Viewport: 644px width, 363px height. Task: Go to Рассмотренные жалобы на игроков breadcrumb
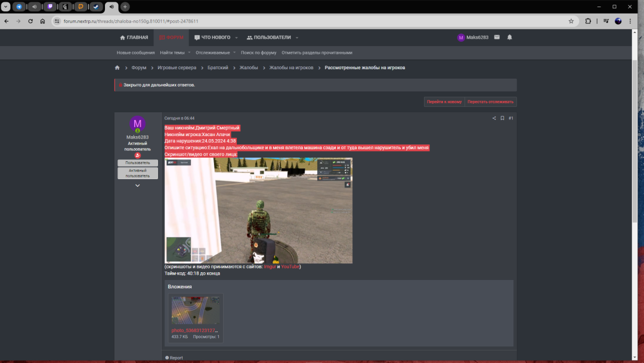point(365,68)
